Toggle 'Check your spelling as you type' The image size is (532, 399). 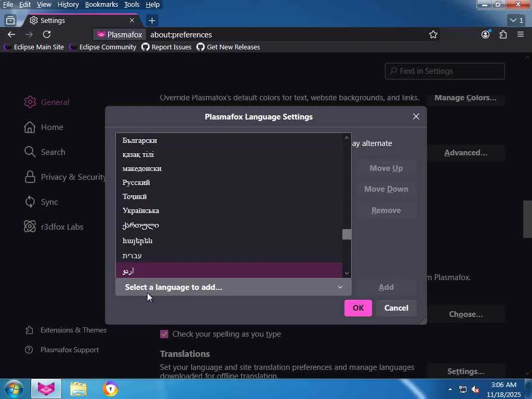pos(164,334)
